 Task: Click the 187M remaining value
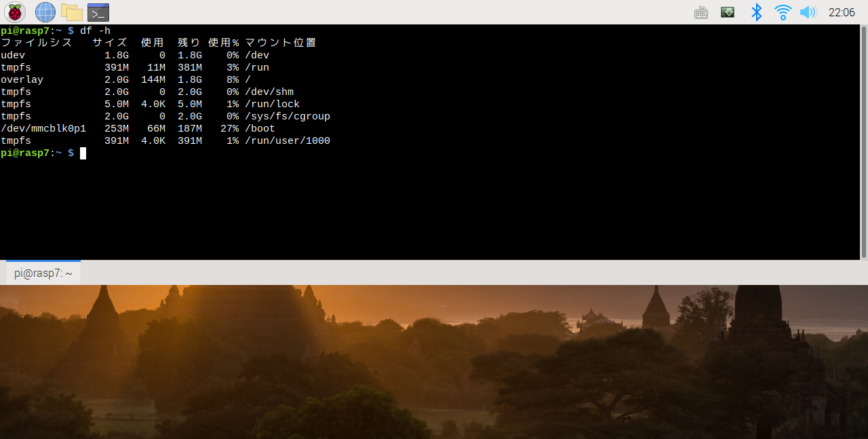(x=190, y=128)
